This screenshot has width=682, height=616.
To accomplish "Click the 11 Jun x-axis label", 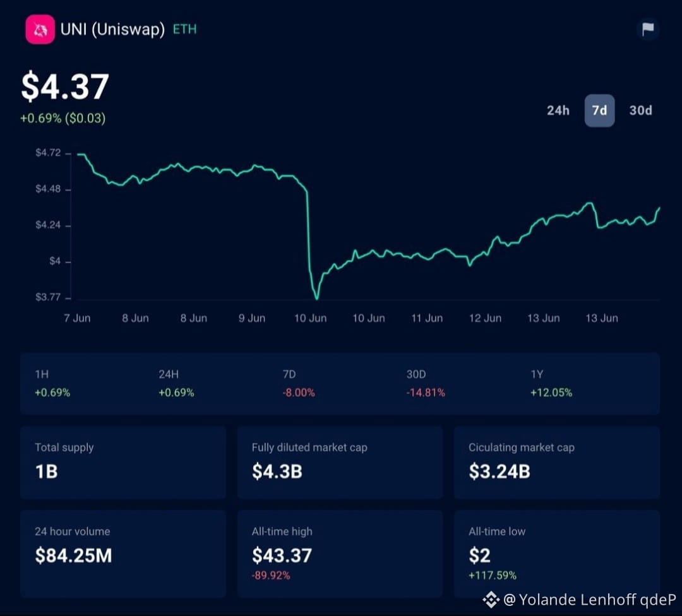I will pyautogui.click(x=427, y=318).
